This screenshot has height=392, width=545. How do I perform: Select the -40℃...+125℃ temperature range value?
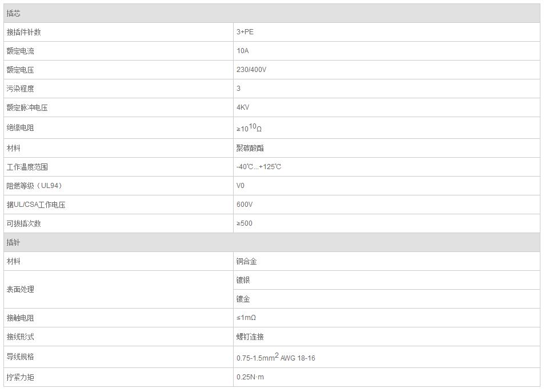click(259, 167)
